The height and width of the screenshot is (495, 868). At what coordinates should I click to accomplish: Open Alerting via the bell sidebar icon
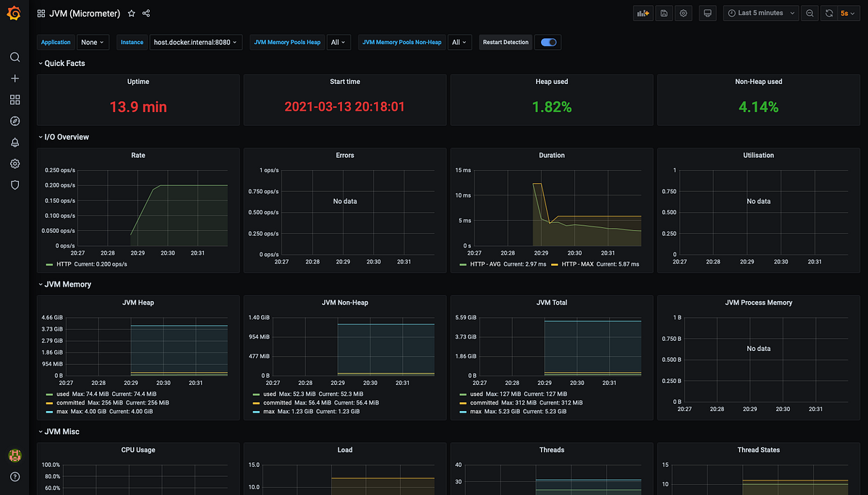click(x=14, y=143)
